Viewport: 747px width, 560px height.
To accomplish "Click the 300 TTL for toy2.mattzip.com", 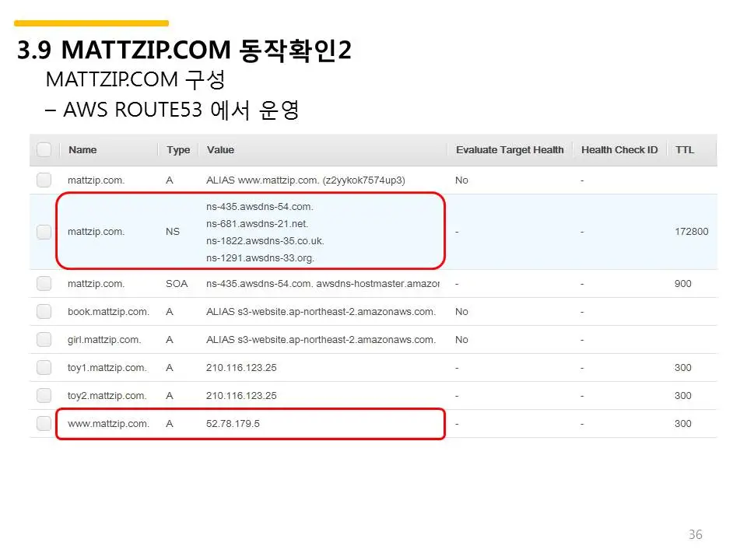I will pos(682,396).
